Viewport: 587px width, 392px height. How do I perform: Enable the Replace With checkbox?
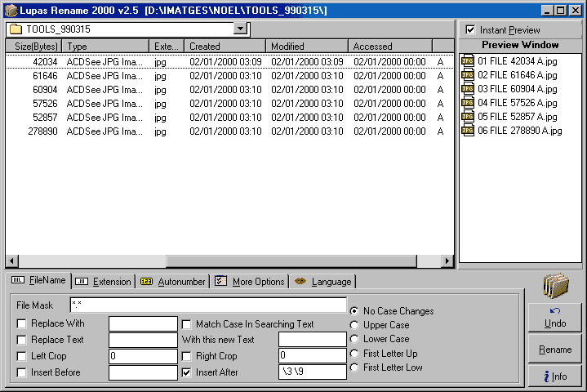click(21, 324)
